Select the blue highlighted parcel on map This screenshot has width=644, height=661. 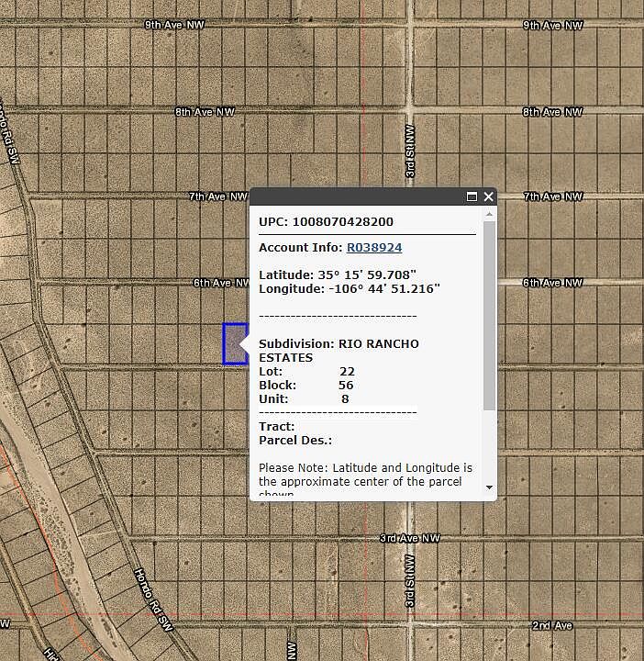tap(233, 343)
